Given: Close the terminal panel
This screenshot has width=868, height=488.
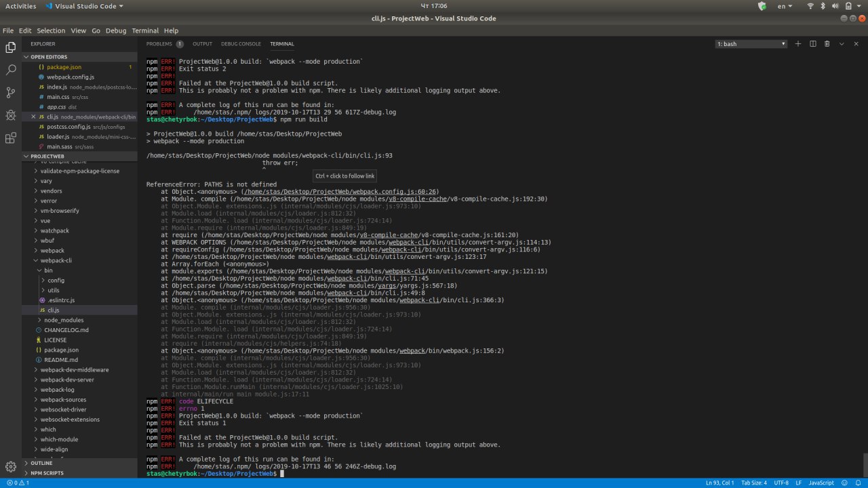Looking at the screenshot, I should tap(856, 43).
